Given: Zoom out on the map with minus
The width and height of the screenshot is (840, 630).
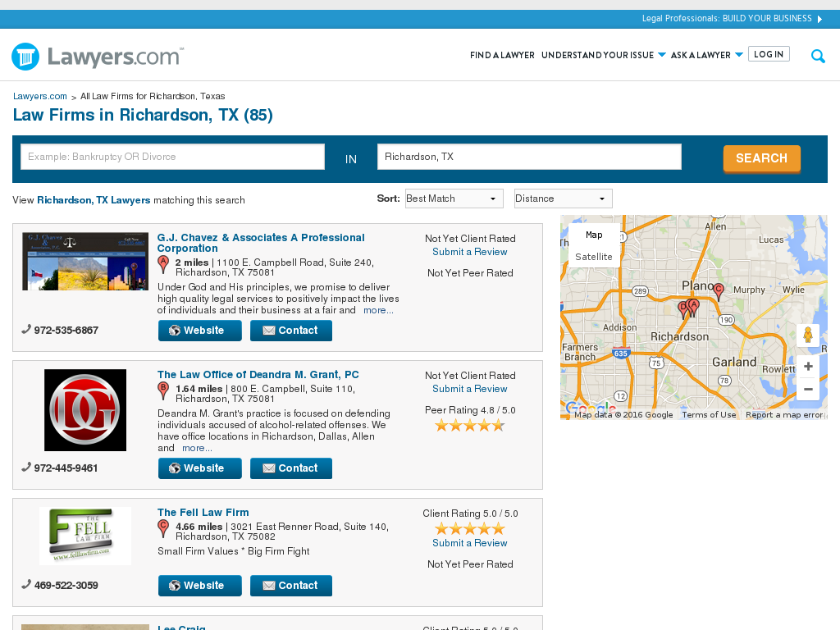Looking at the screenshot, I should point(808,389).
